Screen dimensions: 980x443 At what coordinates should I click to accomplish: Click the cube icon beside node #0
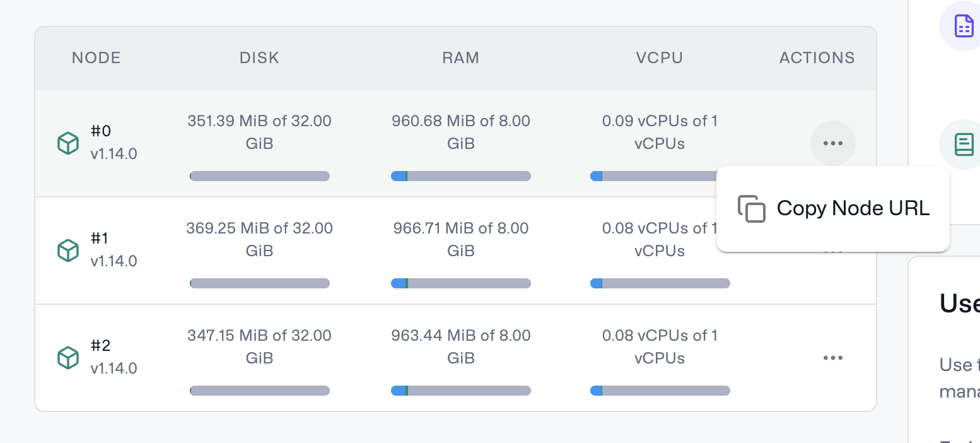click(67, 143)
